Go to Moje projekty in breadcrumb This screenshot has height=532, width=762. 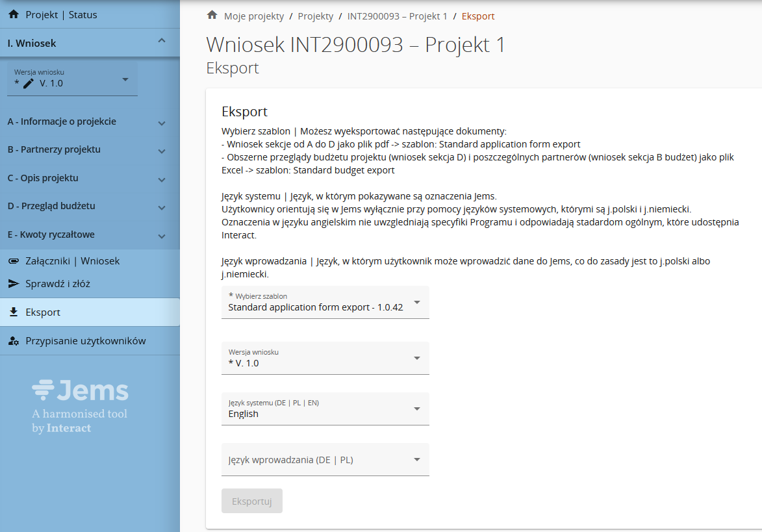253,16
